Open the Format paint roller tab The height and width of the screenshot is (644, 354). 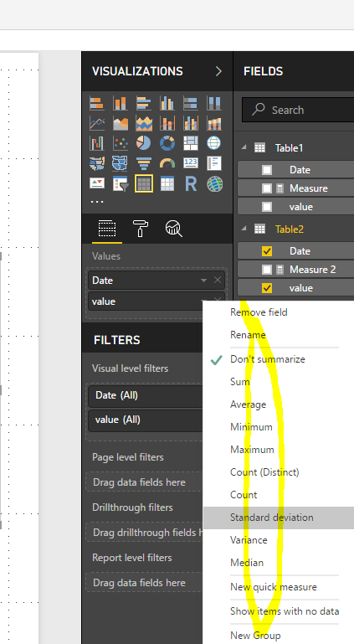141,228
